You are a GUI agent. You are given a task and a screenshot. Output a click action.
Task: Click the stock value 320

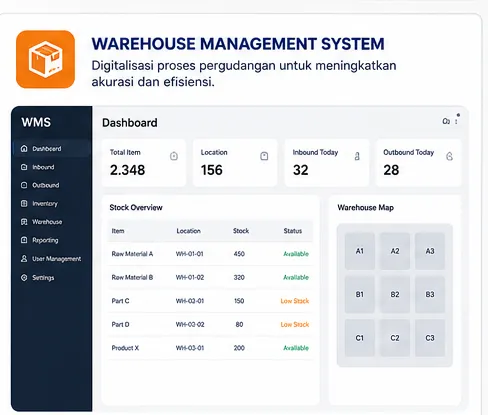239,277
